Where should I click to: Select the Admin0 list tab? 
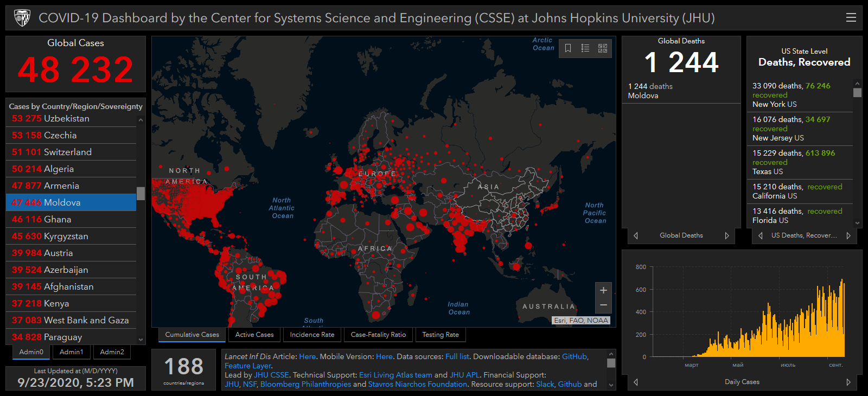[31, 352]
